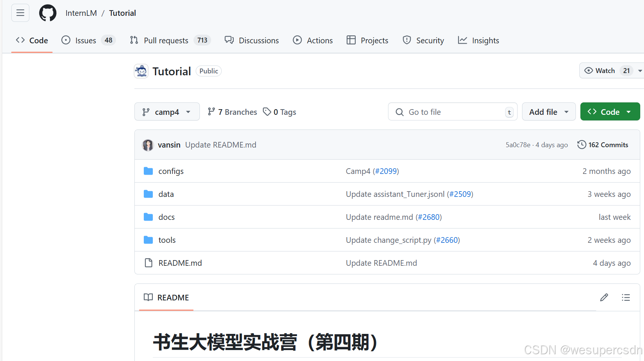
Task: Click the watchers count 21
Action: point(626,71)
